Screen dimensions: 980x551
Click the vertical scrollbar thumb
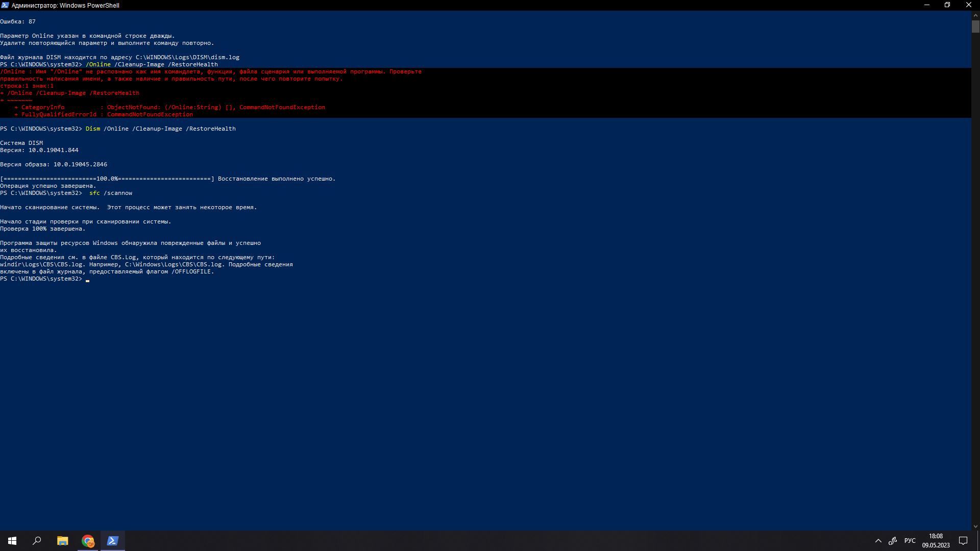[975, 27]
